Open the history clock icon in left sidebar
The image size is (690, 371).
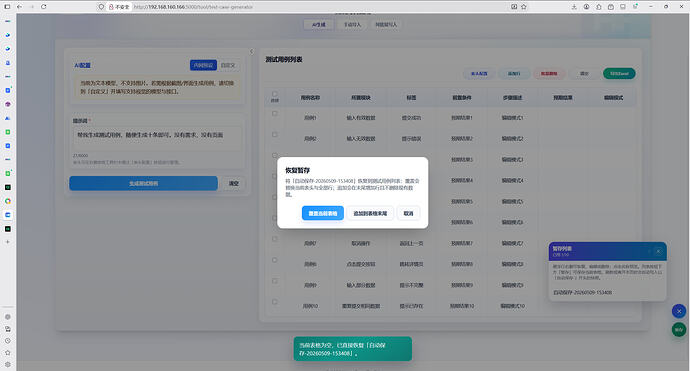(7, 341)
